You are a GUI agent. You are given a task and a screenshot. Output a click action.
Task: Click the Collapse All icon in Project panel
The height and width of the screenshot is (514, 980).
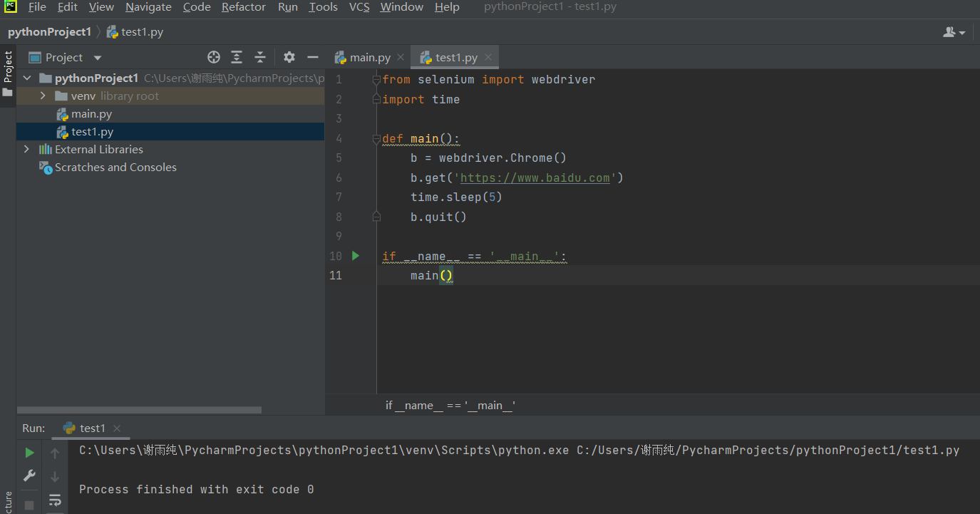260,57
